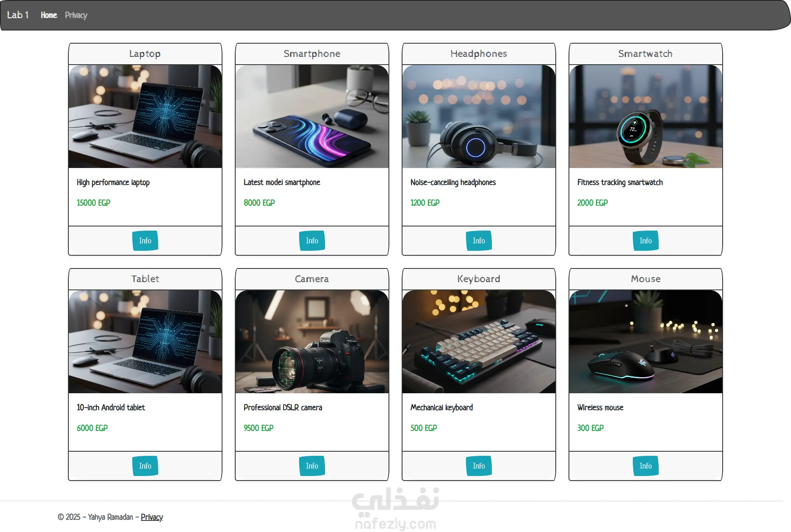Click Info on the Mouse card
The height and width of the screenshot is (532, 791).
[x=646, y=466]
